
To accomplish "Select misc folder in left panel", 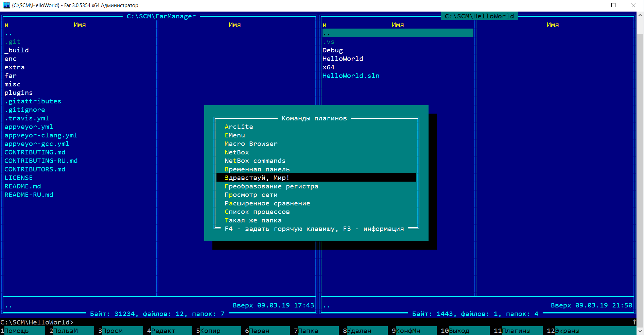I will 13,84.
